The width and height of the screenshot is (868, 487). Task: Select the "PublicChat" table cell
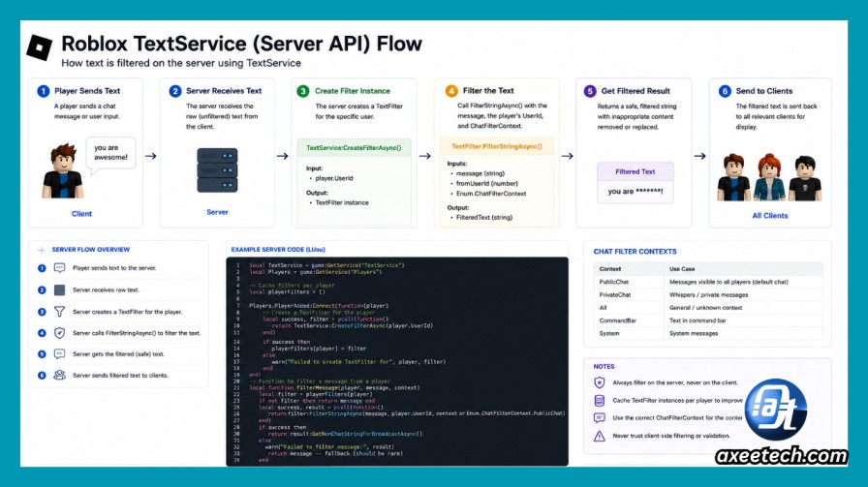[x=614, y=282]
